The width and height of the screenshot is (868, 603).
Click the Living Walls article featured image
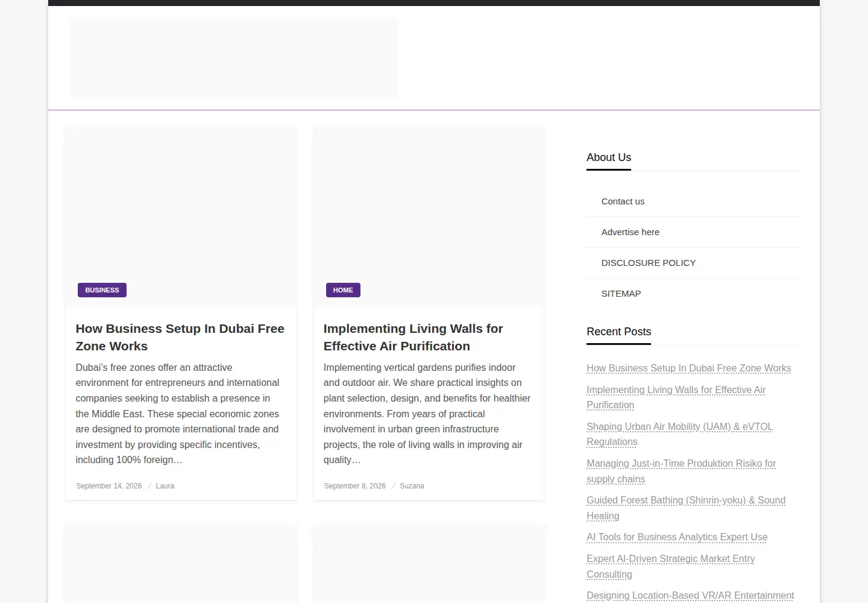[429, 216]
